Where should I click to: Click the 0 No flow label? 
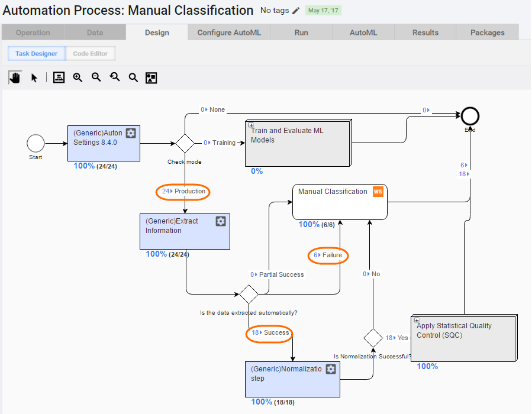click(x=371, y=274)
